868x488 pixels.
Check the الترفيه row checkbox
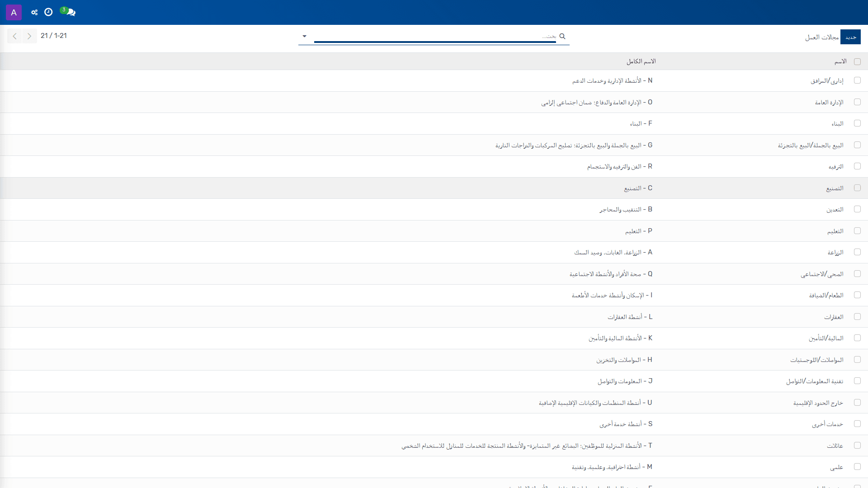tap(857, 166)
